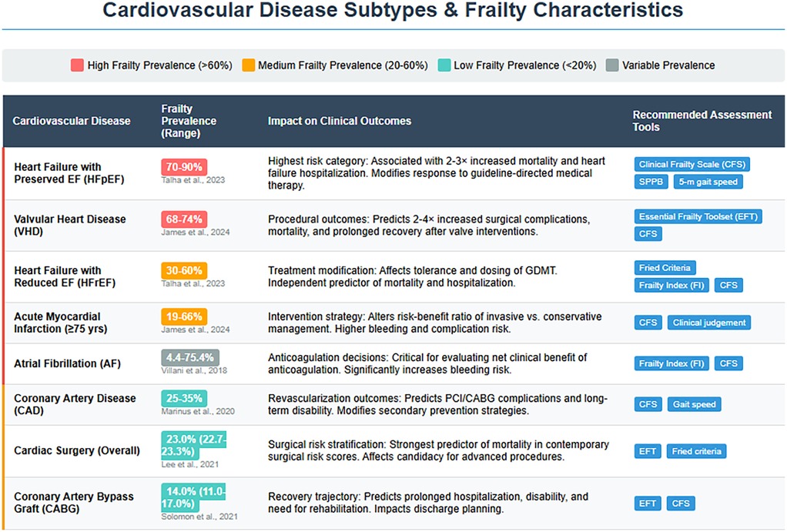787x532 pixels.
Task: Click the red High Frailty Prevalence swatch
Action: point(77,65)
